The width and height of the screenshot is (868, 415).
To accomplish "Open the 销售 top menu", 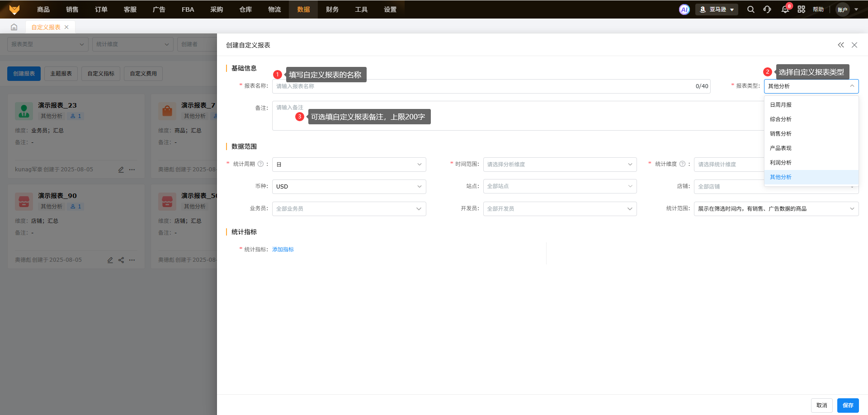I will click(72, 9).
